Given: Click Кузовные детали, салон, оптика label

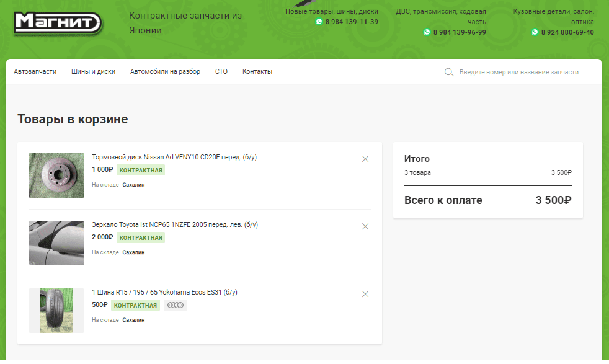Looking at the screenshot, I should [x=553, y=16].
